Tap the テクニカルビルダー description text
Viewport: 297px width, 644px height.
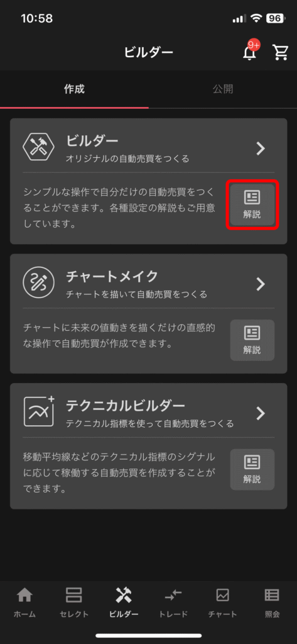pyautogui.click(x=119, y=469)
